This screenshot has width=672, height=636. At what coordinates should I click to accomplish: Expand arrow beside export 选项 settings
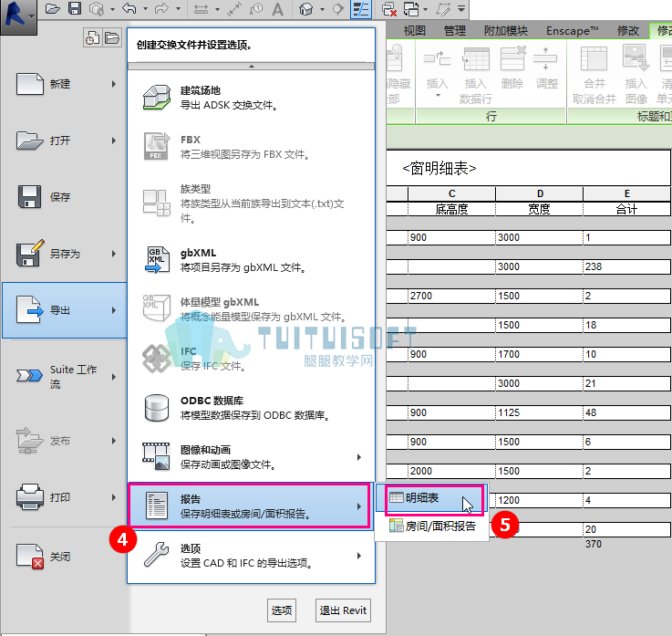click(359, 556)
